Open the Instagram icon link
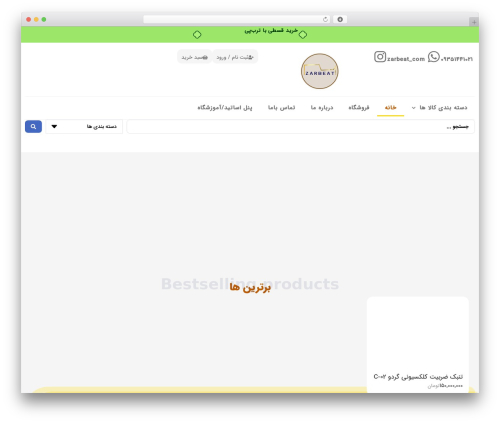This screenshot has height=423, width=500. (380, 57)
